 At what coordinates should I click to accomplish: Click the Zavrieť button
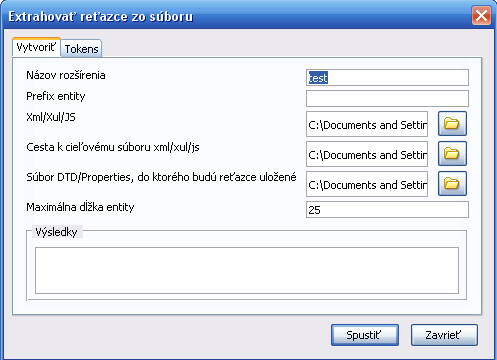[444, 335]
